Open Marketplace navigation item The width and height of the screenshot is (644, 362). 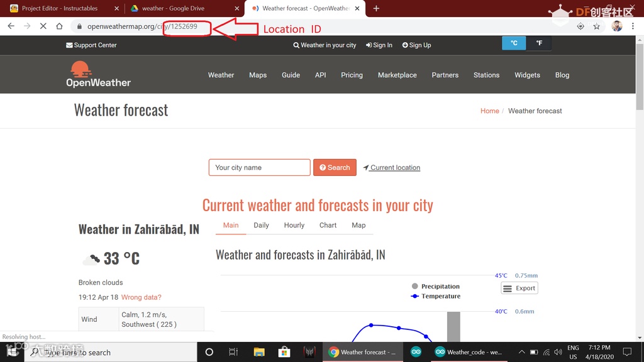coord(397,75)
